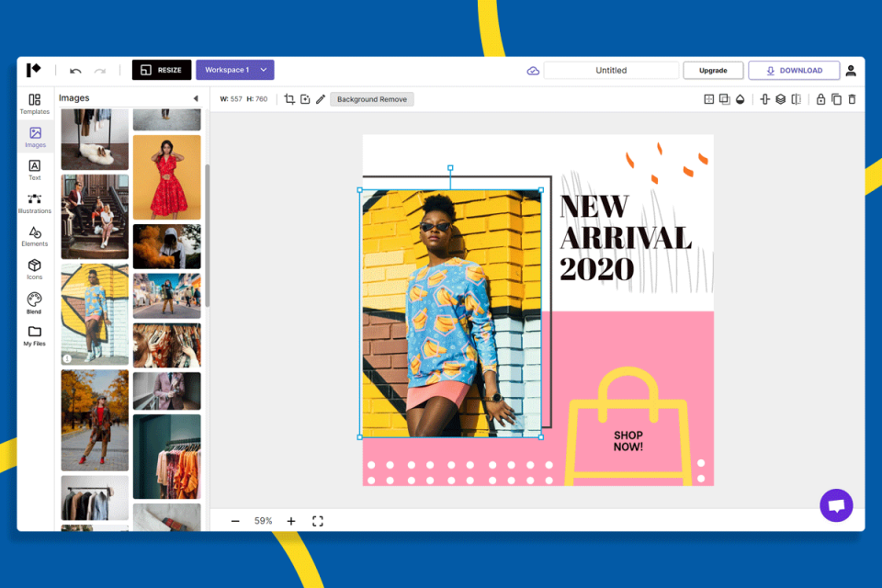The height and width of the screenshot is (588, 882).
Task: Switch to the Templates panel
Action: 34,103
